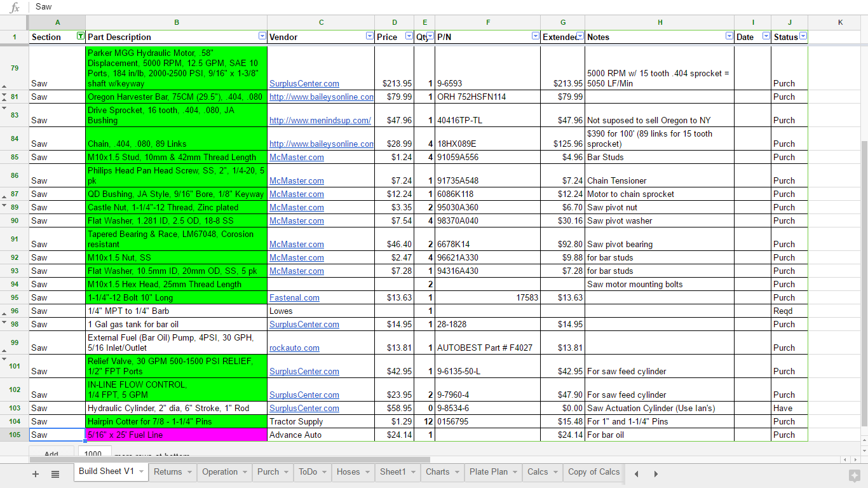Switch to the Sheet1 tab
The image size is (868, 488).
393,472
